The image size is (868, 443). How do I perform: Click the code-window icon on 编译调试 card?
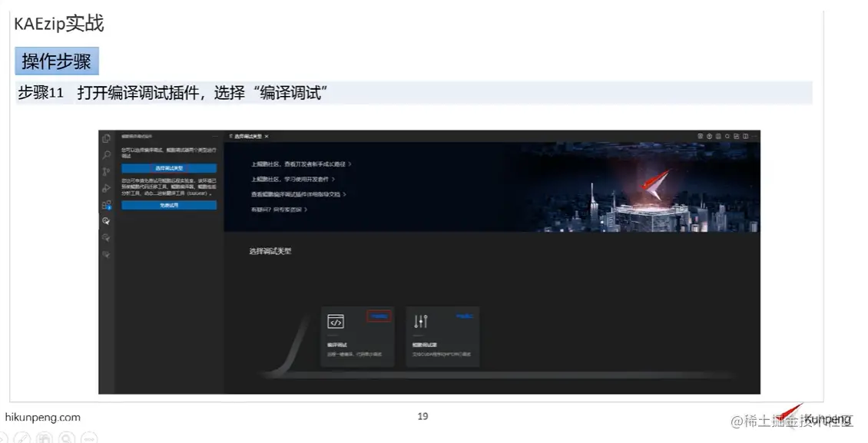[336, 322]
